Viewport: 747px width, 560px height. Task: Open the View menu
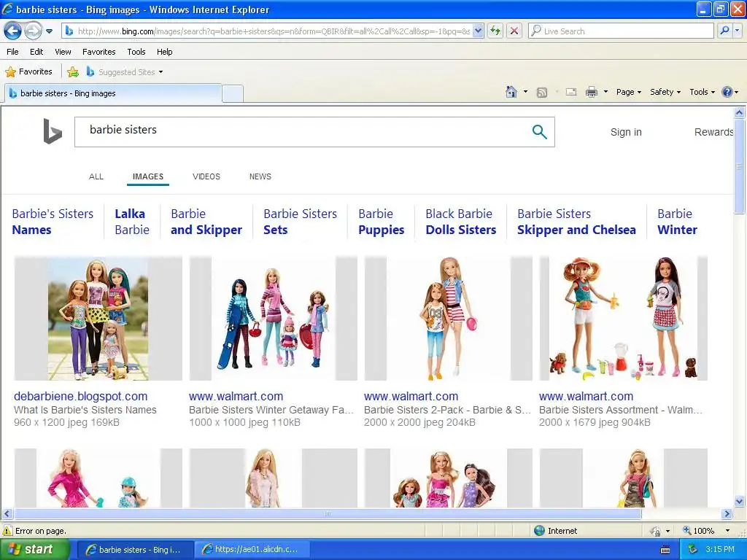tap(63, 52)
